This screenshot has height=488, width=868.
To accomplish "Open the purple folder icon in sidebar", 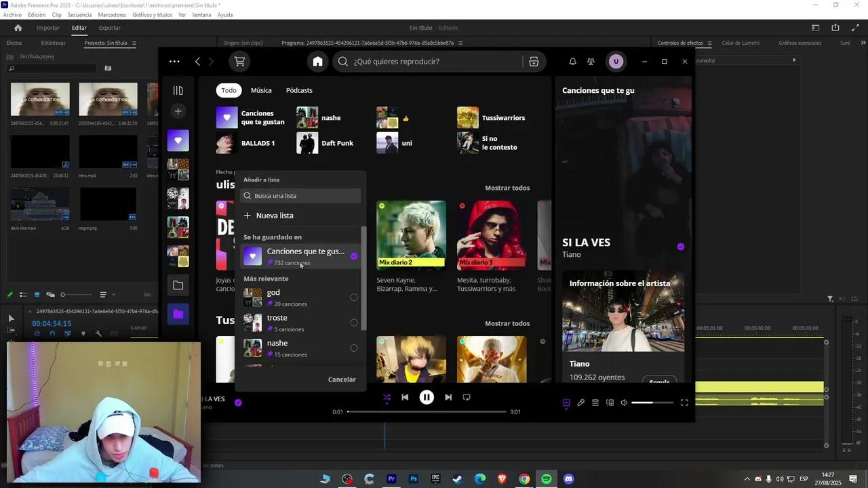I will click(x=178, y=314).
